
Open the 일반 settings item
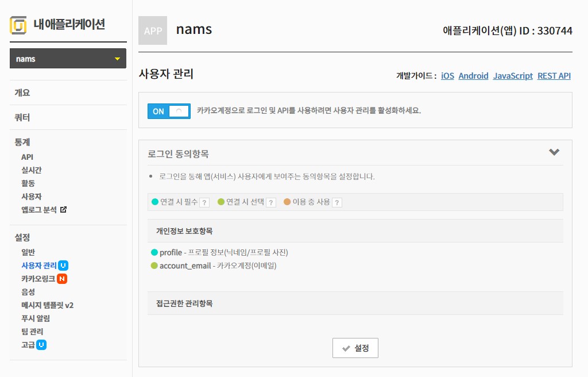(x=28, y=252)
